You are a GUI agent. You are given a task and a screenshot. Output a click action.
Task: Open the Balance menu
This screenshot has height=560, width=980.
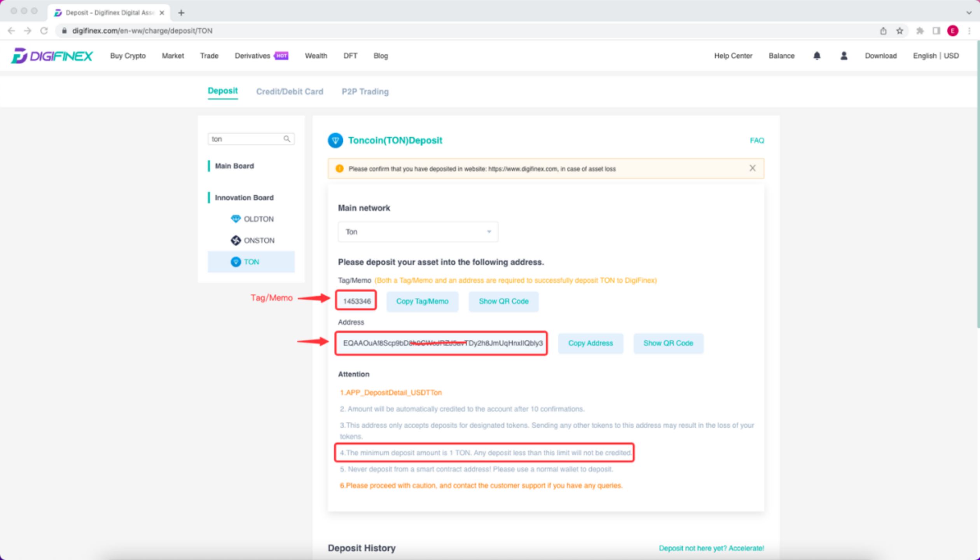tap(781, 56)
